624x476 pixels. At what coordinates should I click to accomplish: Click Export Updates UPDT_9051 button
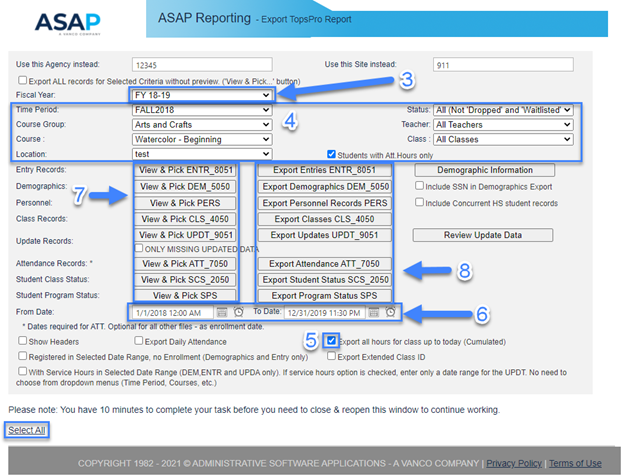point(324,235)
